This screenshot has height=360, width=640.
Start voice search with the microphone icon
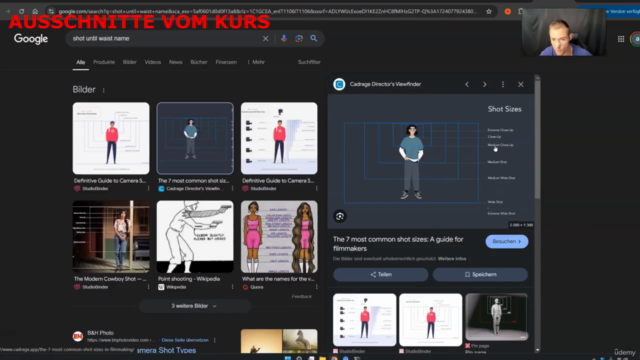(x=284, y=38)
